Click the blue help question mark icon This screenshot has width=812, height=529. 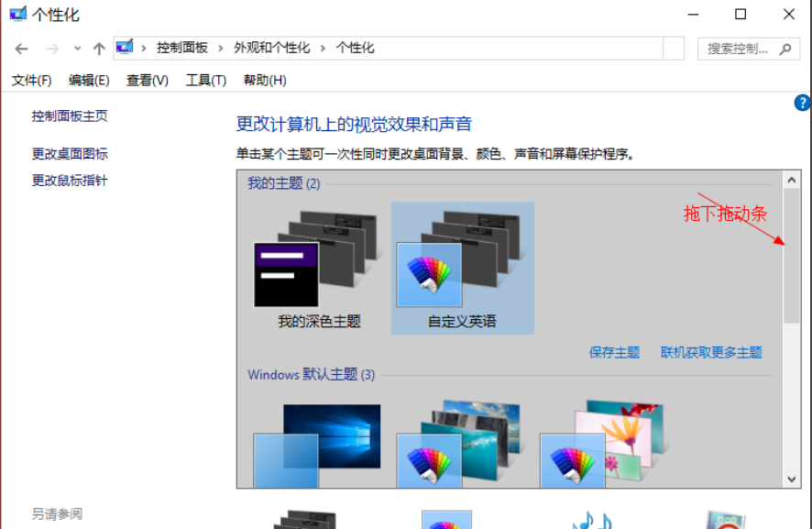coord(802,103)
